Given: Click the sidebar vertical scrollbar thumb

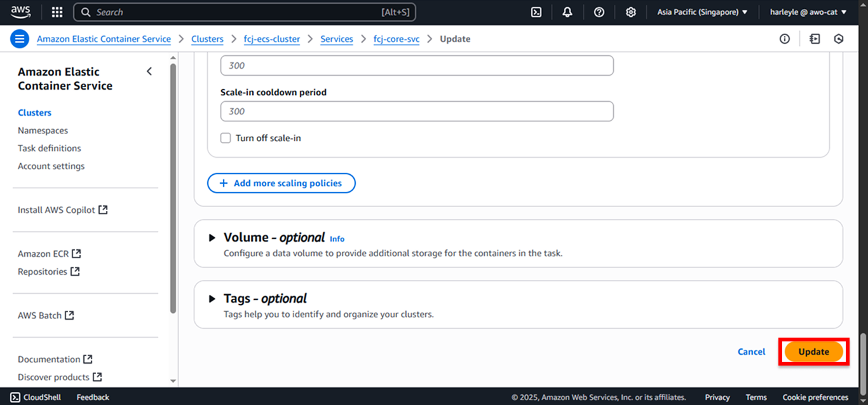Looking at the screenshot, I should pos(173,188).
